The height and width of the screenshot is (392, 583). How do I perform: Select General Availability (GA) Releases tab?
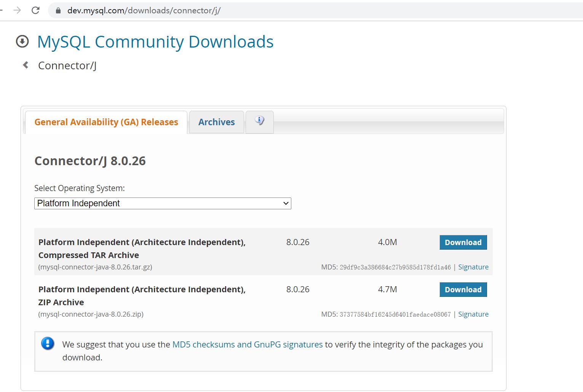click(106, 122)
